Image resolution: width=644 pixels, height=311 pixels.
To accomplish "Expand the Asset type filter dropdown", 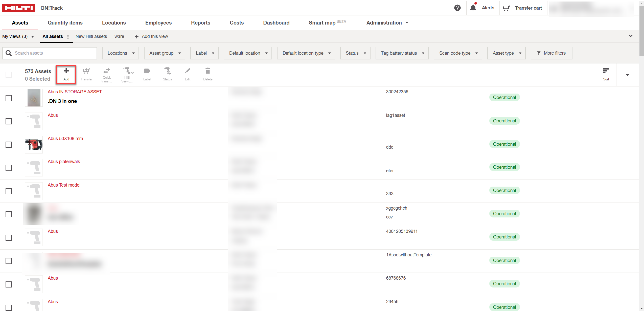I will [507, 53].
